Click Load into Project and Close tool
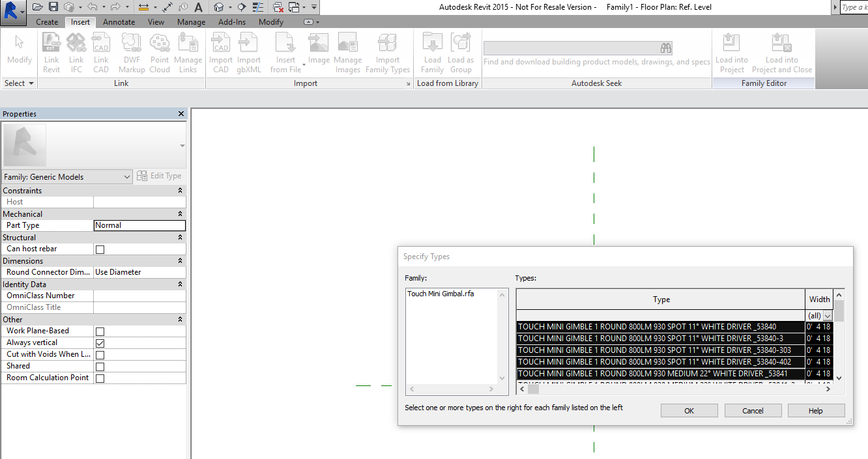Screen dimensions: 868x459 pyautogui.click(x=782, y=53)
